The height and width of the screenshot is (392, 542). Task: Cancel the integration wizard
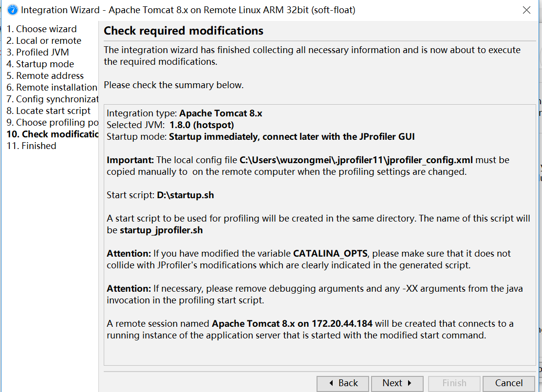click(509, 383)
